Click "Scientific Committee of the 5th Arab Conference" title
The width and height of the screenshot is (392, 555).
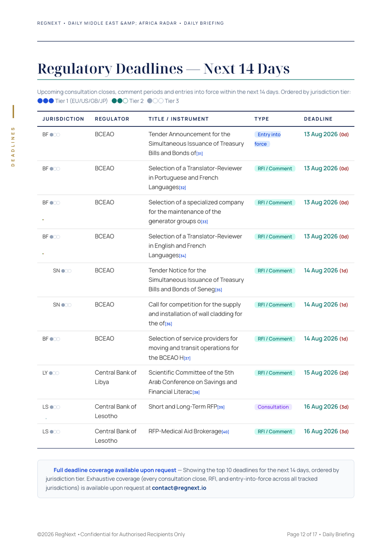pyautogui.click(x=193, y=382)
